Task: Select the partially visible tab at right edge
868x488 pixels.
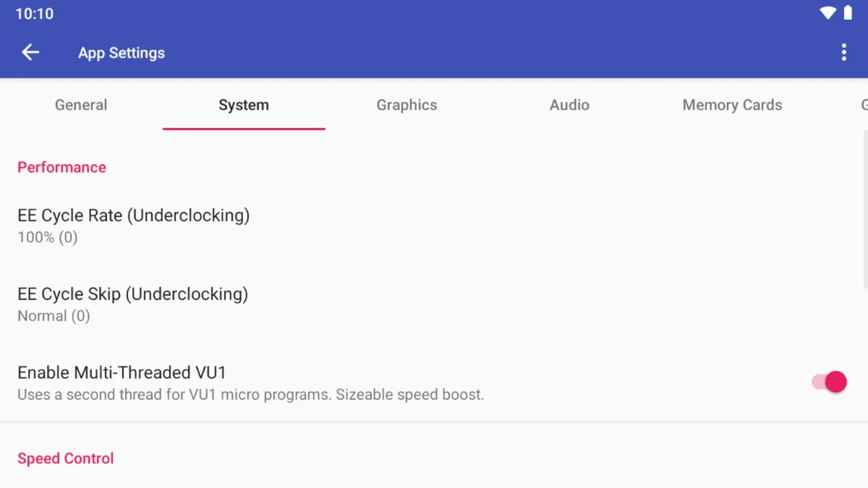Action: (863, 105)
